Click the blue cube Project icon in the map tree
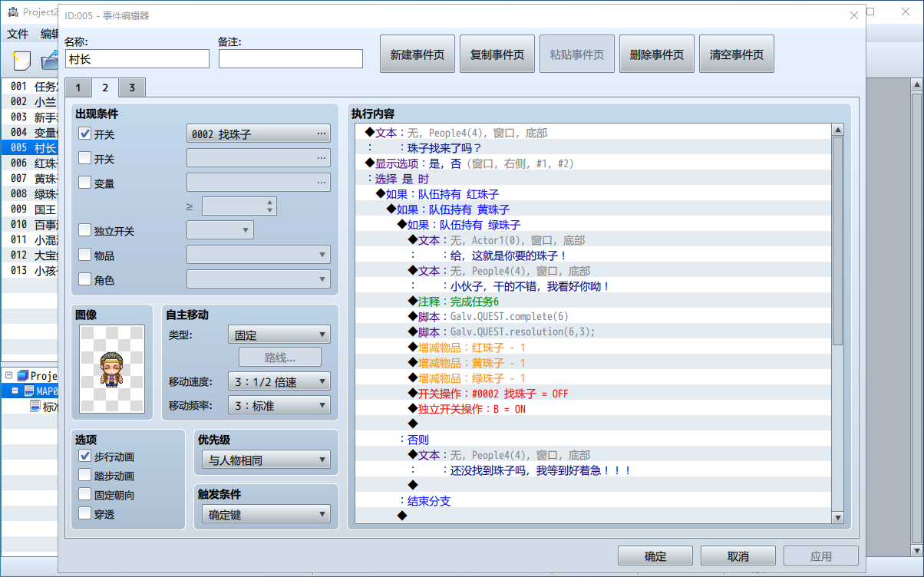924x577 pixels. click(23, 376)
